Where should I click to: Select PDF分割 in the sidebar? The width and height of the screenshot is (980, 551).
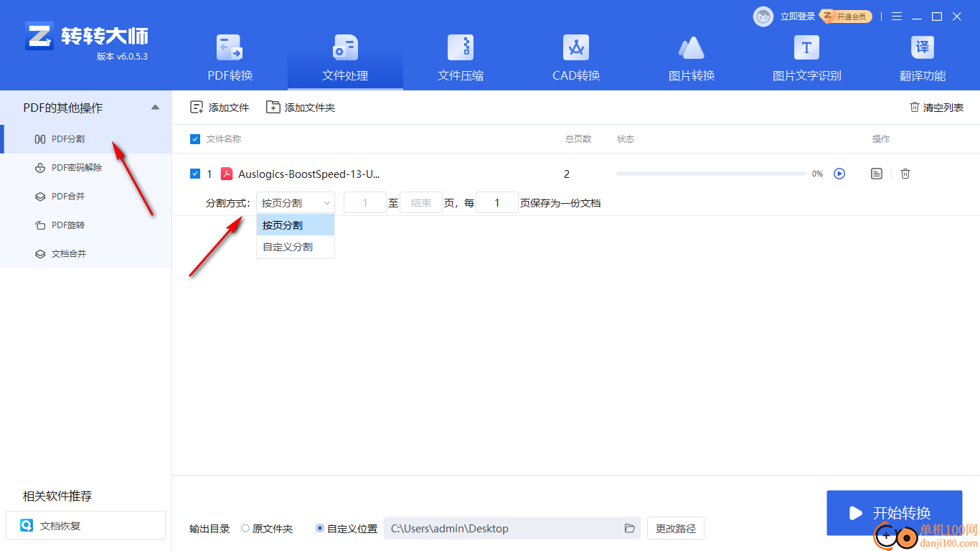click(86, 138)
